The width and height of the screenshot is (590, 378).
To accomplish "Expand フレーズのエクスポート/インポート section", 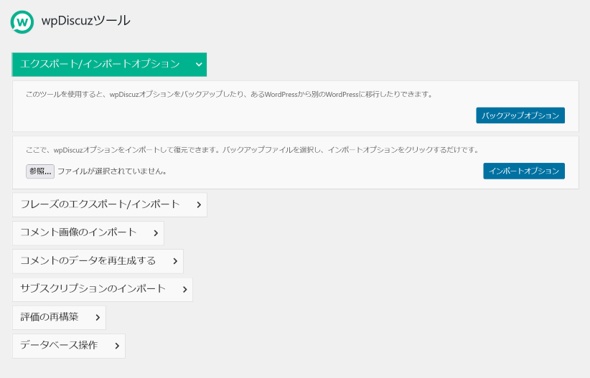I will pos(109,205).
